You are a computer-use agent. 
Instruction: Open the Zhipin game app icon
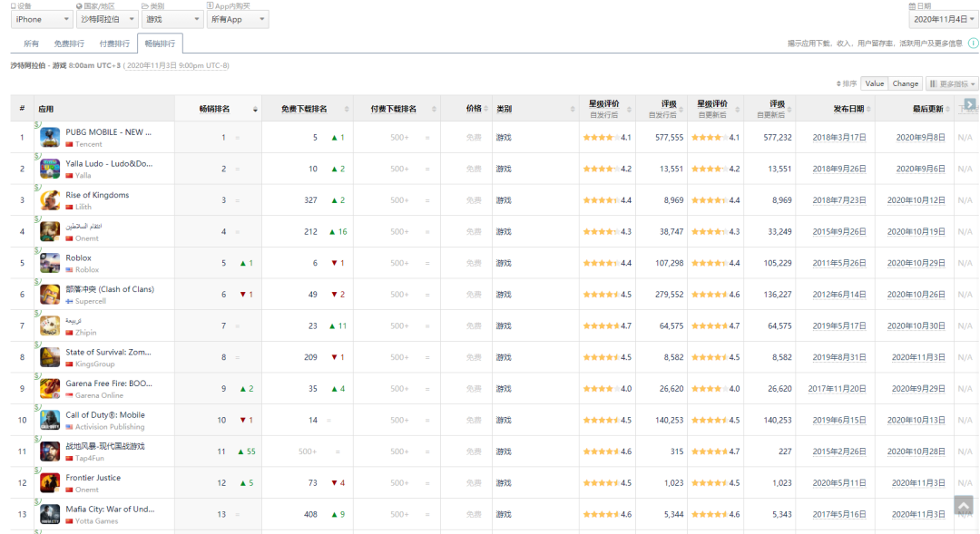pyautogui.click(x=50, y=326)
